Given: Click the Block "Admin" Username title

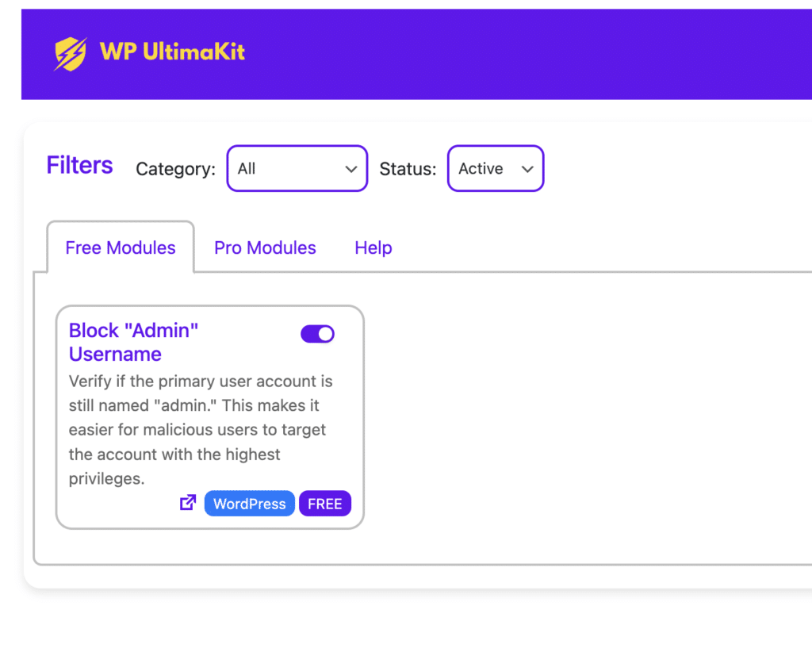Looking at the screenshot, I should click(133, 343).
